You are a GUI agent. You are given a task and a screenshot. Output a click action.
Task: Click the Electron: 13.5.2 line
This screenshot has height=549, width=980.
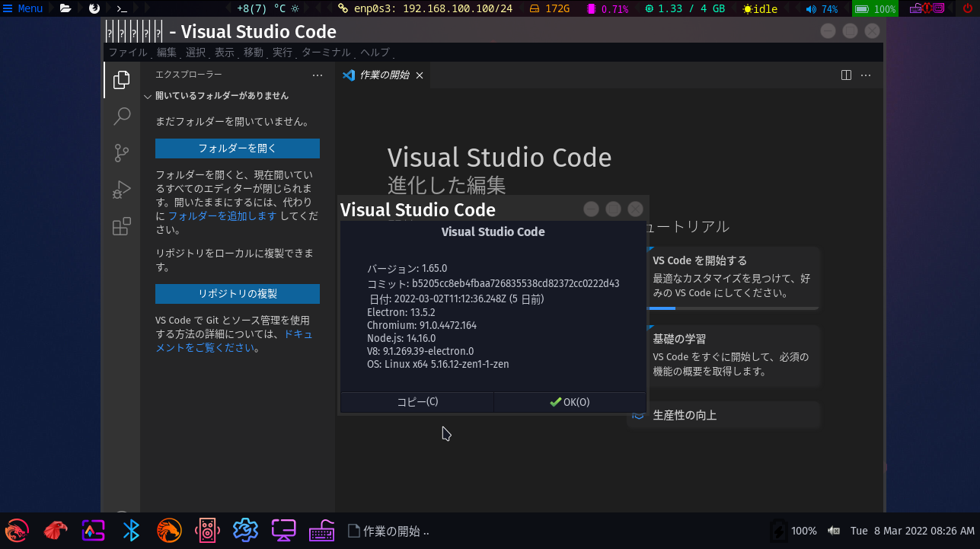tap(401, 312)
